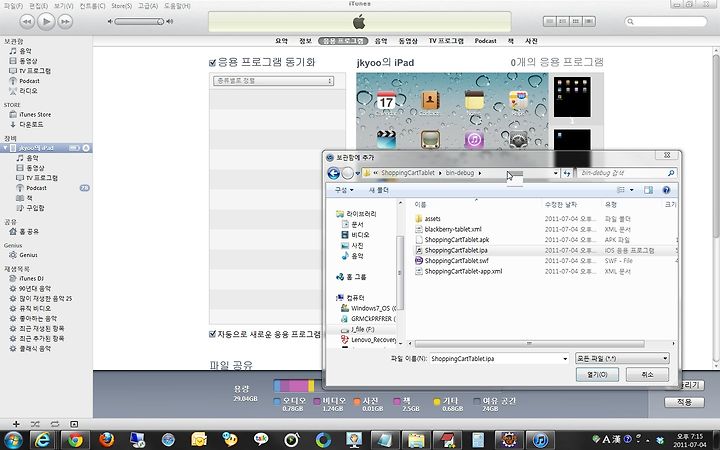Screen dimensions: 720x450
Task: Click the add playlist plus button
Action: pos(16,424)
